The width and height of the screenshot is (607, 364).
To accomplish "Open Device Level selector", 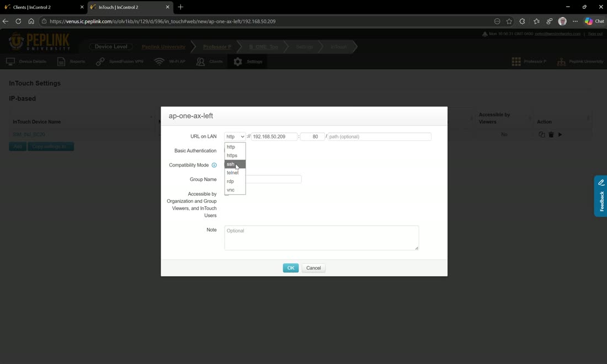I will pyautogui.click(x=111, y=46).
